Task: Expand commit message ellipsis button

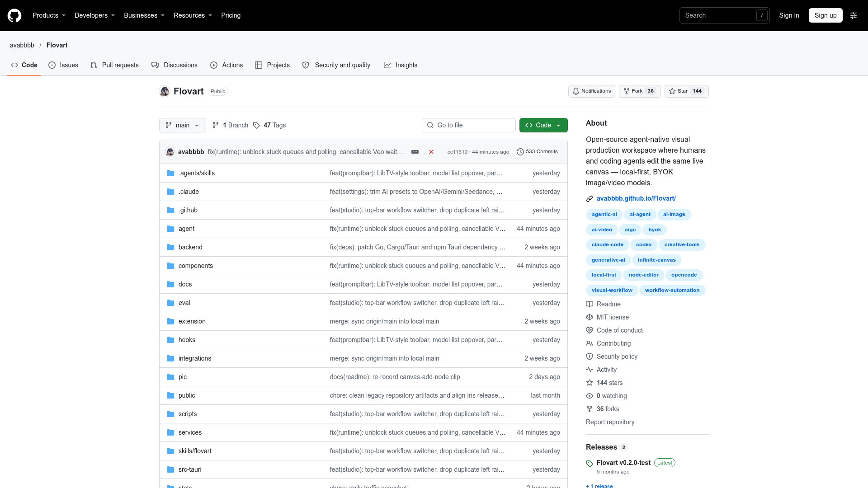Action: pyautogui.click(x=415, y=152)
